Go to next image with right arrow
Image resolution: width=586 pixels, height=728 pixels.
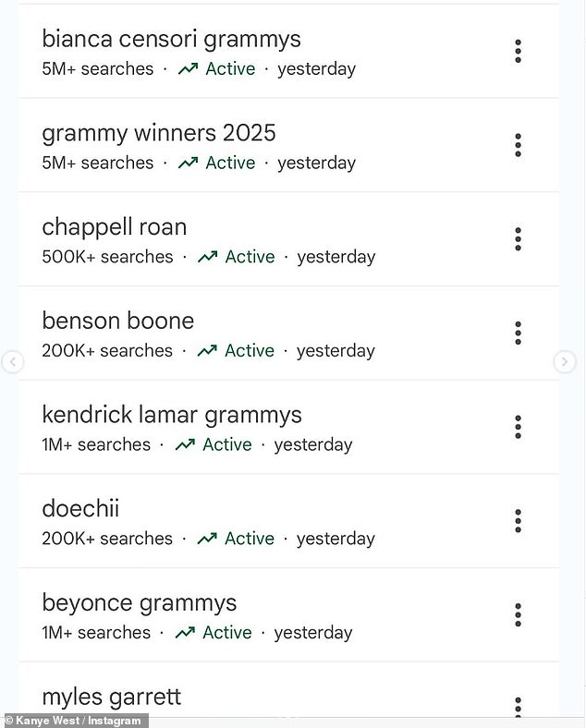pyautogui.click(x=565, y=362)
